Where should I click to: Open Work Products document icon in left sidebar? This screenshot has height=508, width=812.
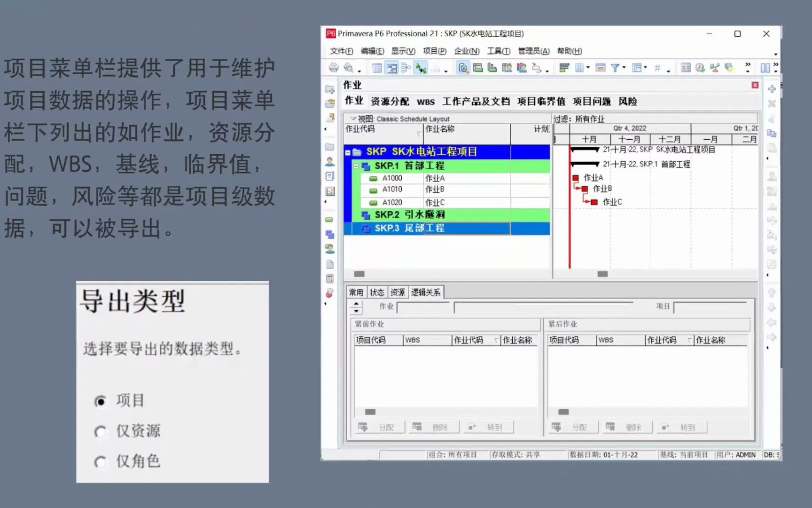click(x=330, y=264)
